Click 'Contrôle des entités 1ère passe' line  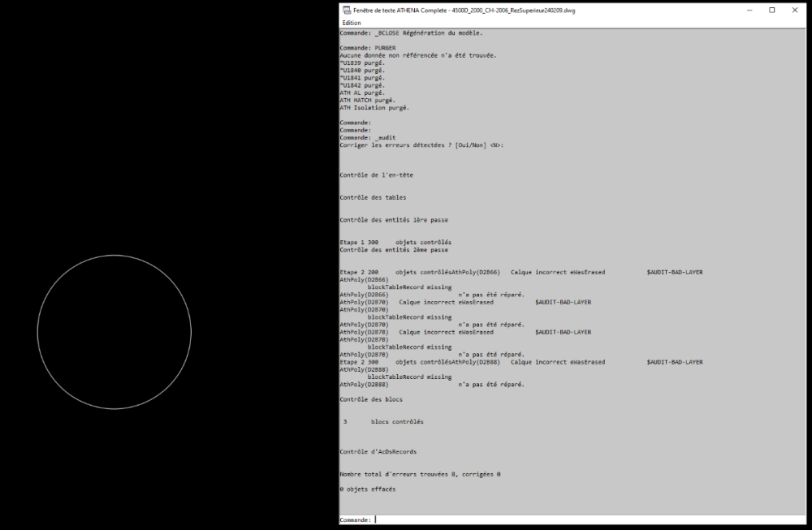[394, 220]
